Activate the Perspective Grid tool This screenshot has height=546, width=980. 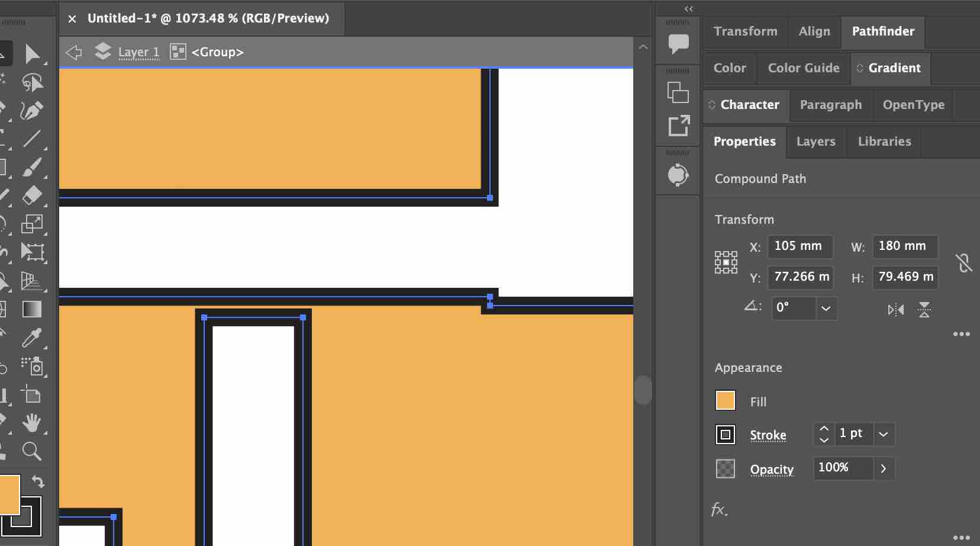click(32, 281)
